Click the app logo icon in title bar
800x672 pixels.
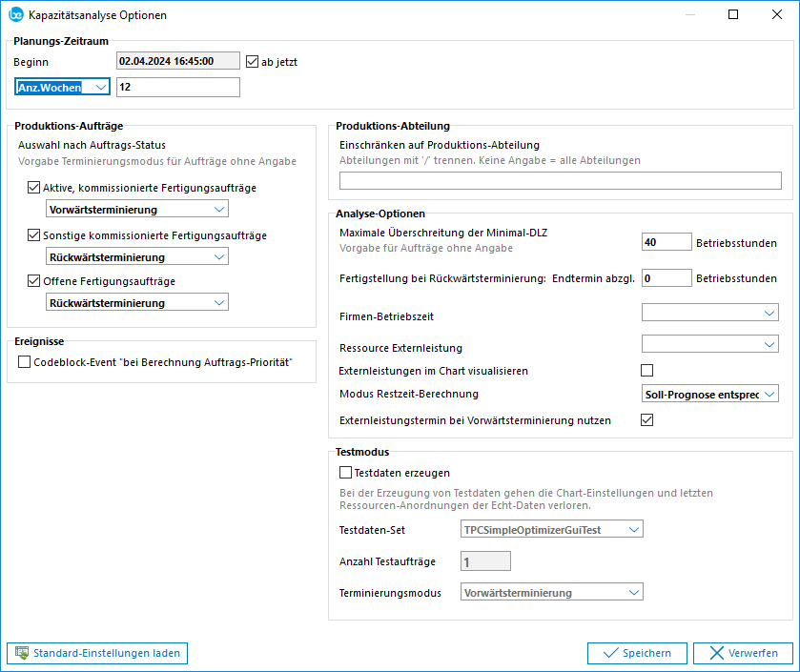click(16, 15)
